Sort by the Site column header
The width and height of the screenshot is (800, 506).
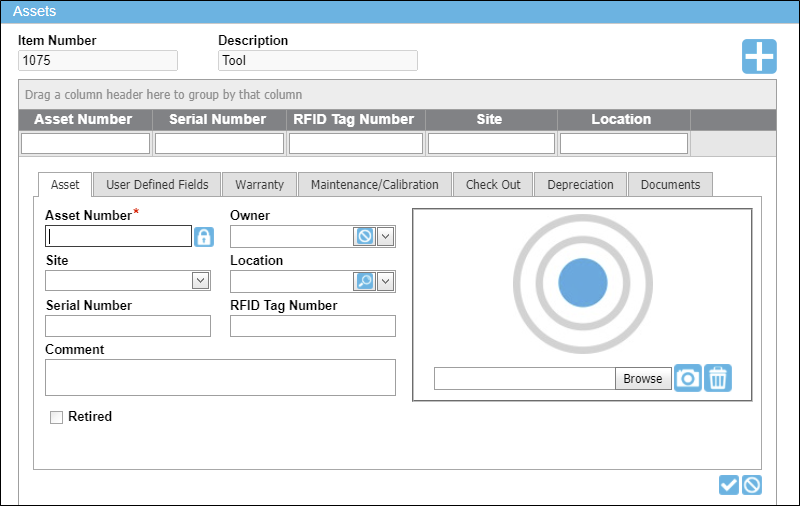click(x=491, y=119)
